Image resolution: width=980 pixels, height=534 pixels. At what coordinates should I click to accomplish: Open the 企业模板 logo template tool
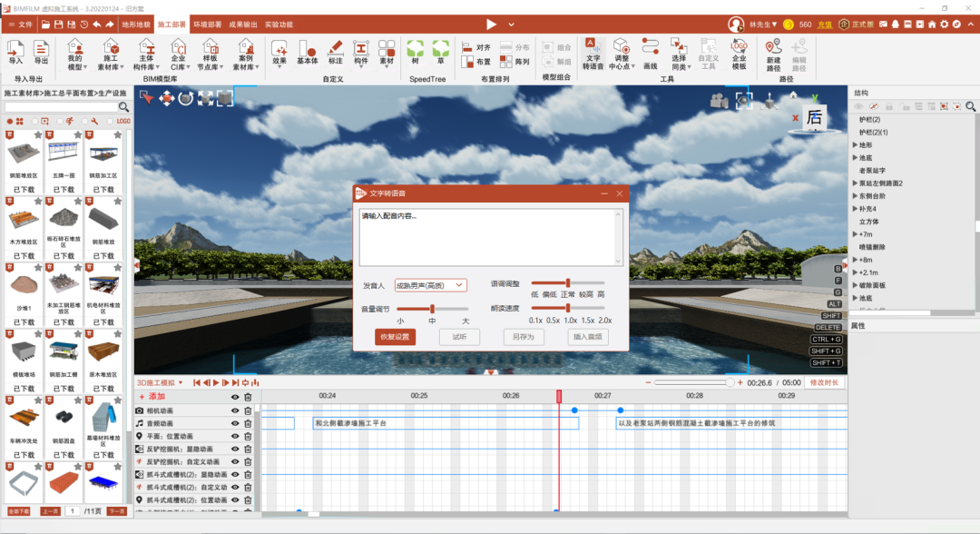(739, 54)
